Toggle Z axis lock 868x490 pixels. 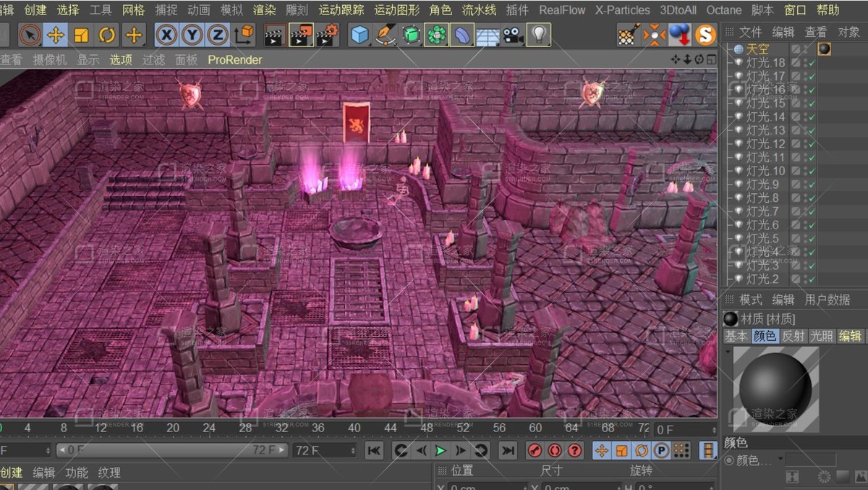coord(217,35)
